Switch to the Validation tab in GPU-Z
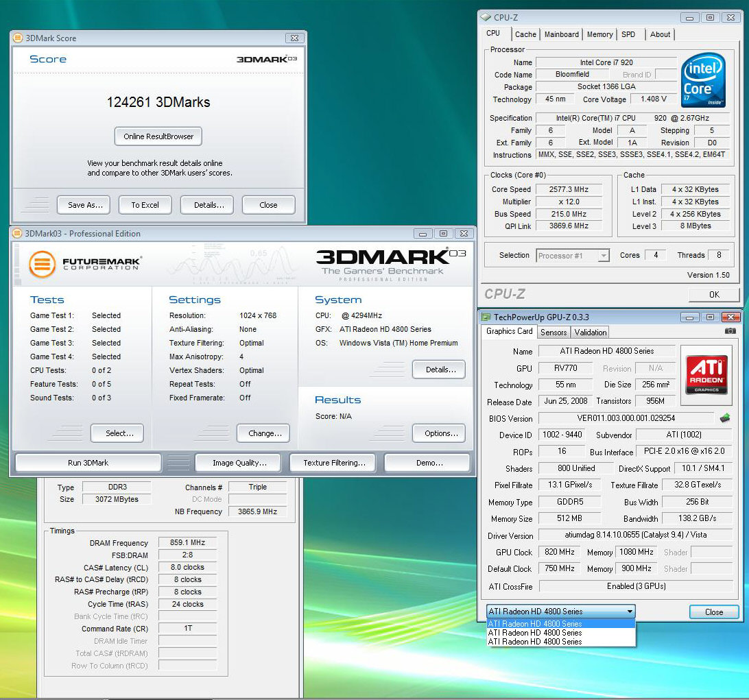 point(590,333)
